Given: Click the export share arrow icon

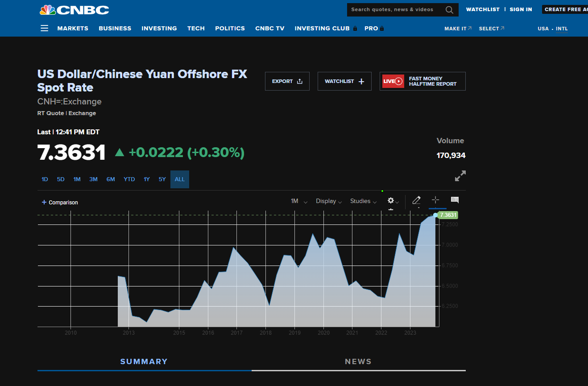Looking at the screenshot, I should 300,81.
